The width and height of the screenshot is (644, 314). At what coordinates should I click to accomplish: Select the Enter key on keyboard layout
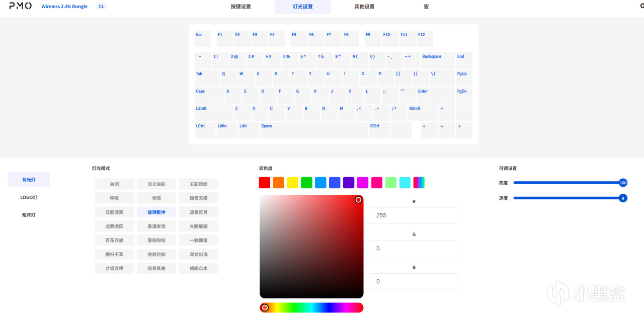[436, 95]
